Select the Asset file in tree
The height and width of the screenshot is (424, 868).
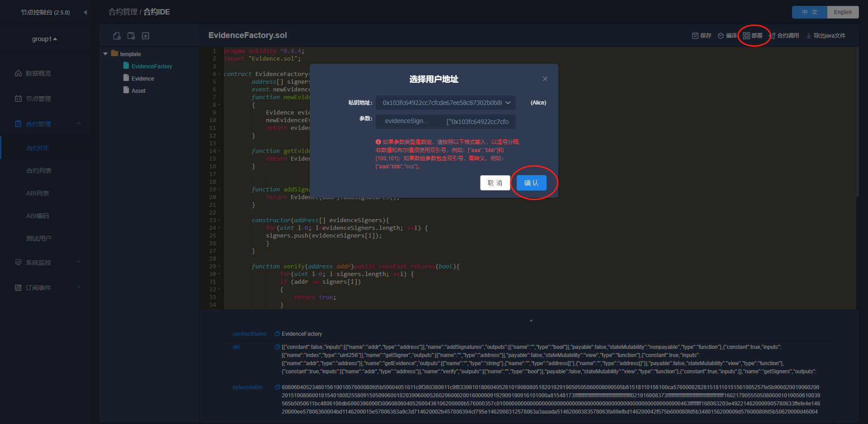point(138,91)
